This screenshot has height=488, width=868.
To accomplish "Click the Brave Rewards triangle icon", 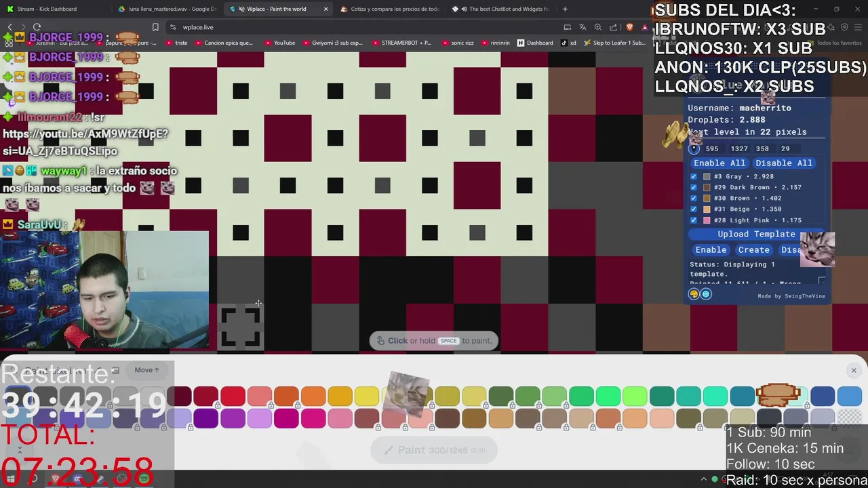I will tap(645, 27).
